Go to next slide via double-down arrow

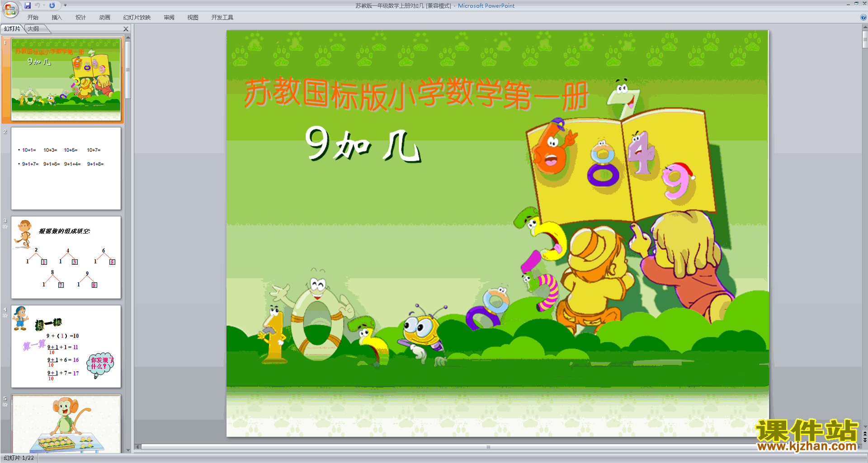(x=865, y=440)
